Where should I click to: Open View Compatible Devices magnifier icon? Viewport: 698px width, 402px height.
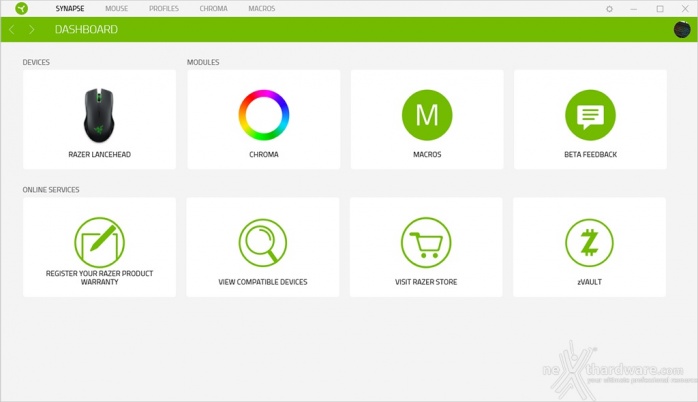(x=263, y=242)
